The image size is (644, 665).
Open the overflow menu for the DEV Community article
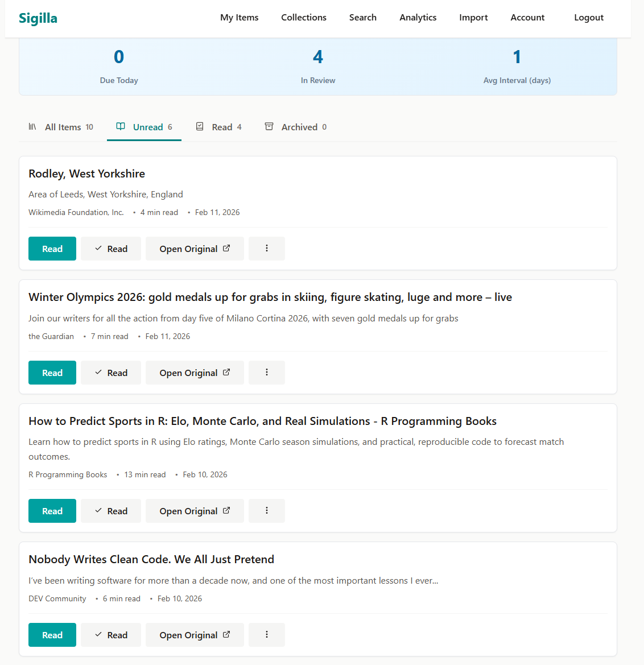(267, 635)
